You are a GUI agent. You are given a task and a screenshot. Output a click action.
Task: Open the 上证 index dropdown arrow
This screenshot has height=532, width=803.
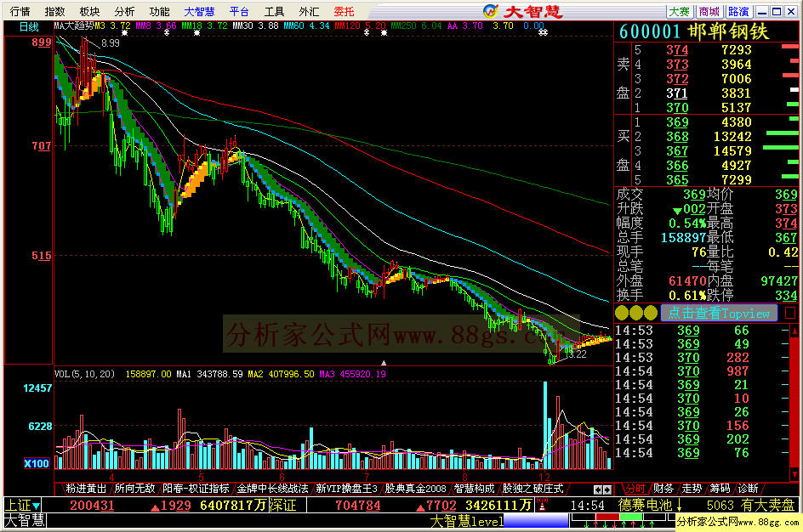click(x=36, y=506)
